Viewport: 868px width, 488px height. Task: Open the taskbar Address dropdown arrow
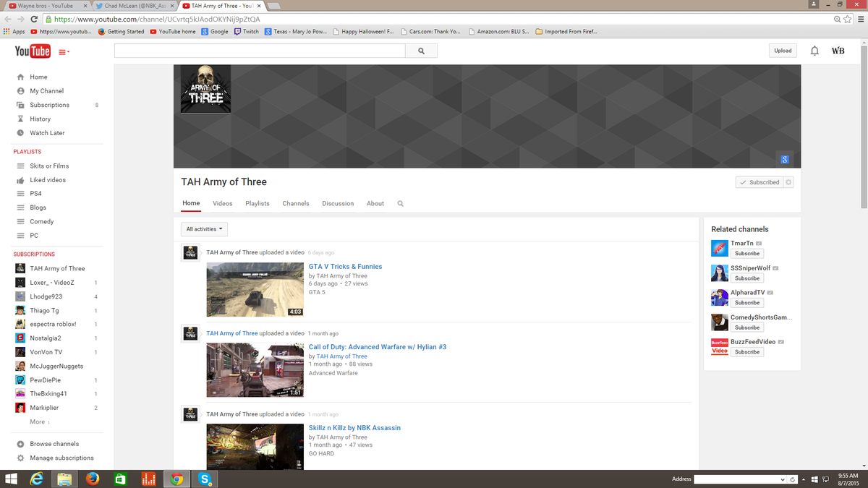(783, 479)
